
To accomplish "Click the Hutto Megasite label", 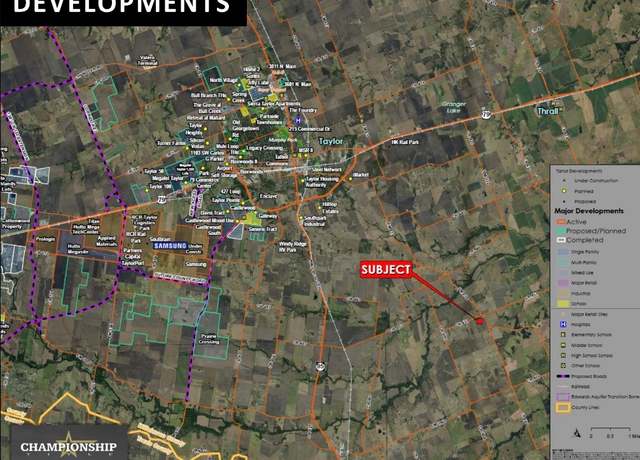I will (77, 249).
